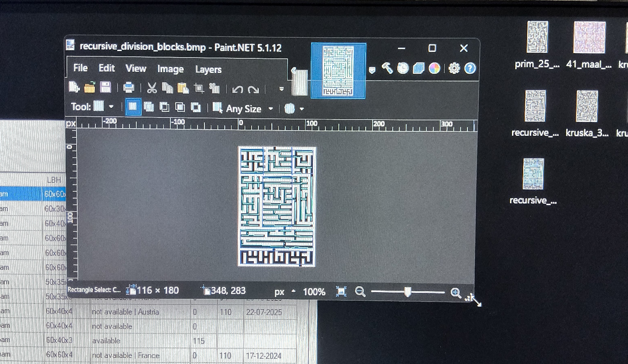
Task: Open the Layers menu
Action: coord(208,69)
